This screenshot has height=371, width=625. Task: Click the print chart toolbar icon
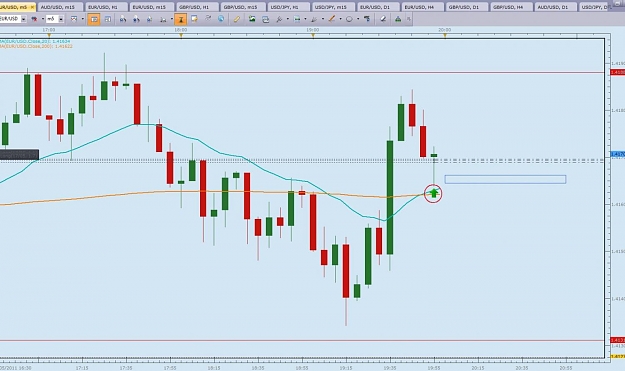(265, 19)
